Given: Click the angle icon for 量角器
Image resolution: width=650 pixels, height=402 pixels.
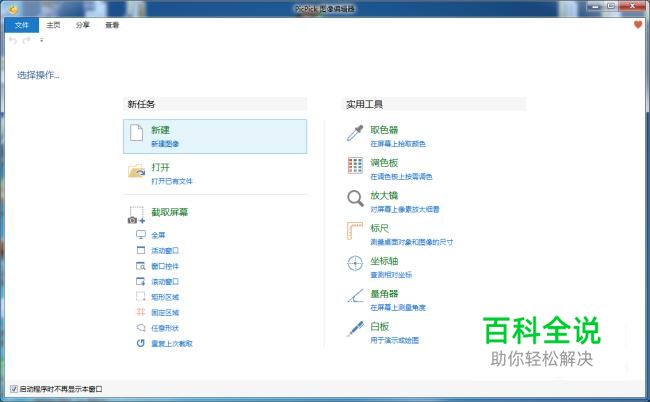Looking at the screenshot, I should click(355, 295).
